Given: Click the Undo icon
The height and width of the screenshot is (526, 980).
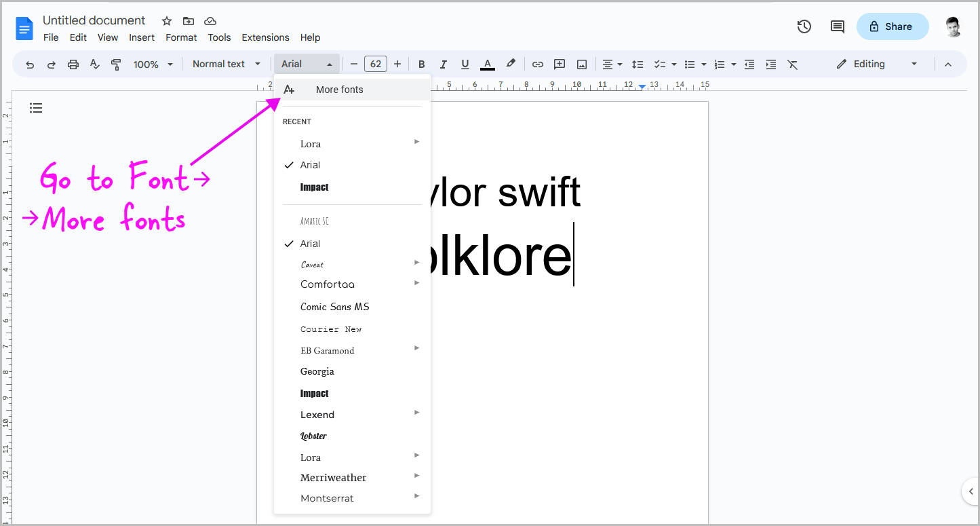Looking at the screenshot, I should 30,64.
